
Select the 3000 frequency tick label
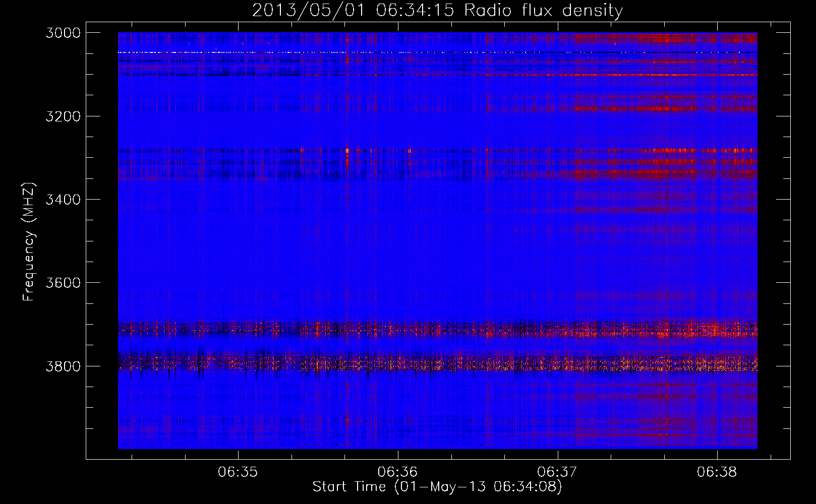click(63, 33)
